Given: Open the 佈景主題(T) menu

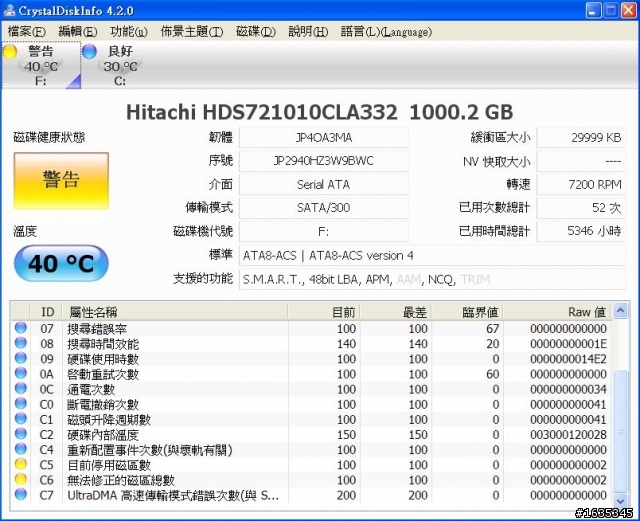Looking at the screenshot, I should (192, 31).
